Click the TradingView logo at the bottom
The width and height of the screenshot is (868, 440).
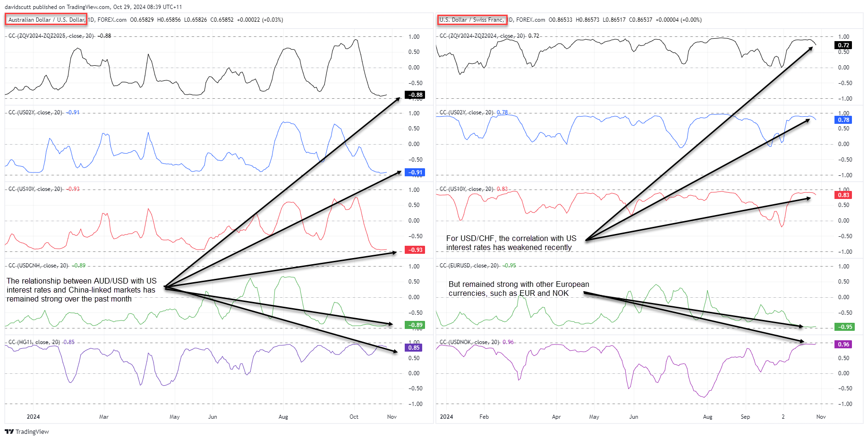tap(27, 431)
